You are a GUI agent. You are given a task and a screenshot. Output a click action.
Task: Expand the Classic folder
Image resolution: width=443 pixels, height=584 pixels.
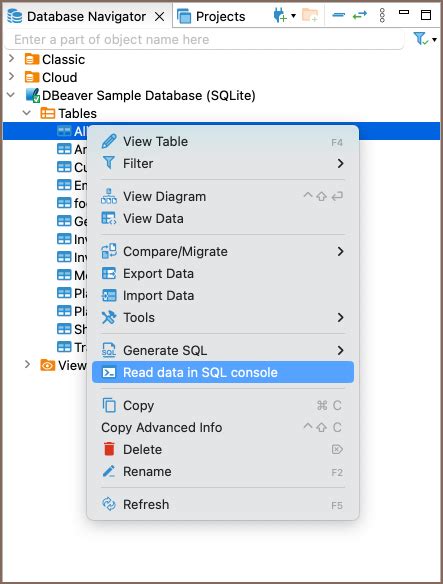tap(12, 59)
